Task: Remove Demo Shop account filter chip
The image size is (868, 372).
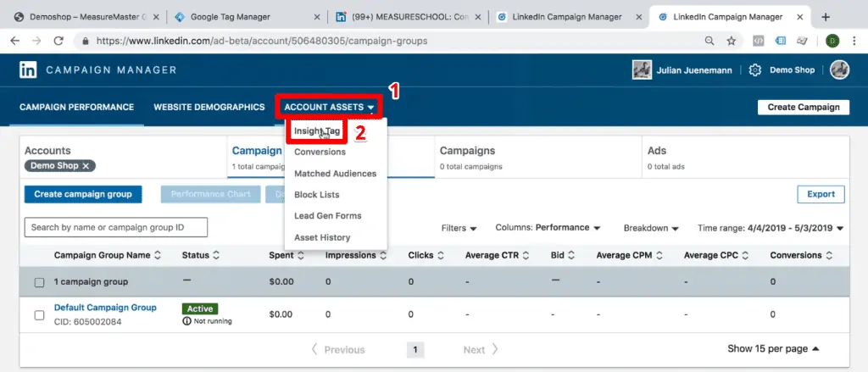Action: pyautogui.click(x=86, y=165)
